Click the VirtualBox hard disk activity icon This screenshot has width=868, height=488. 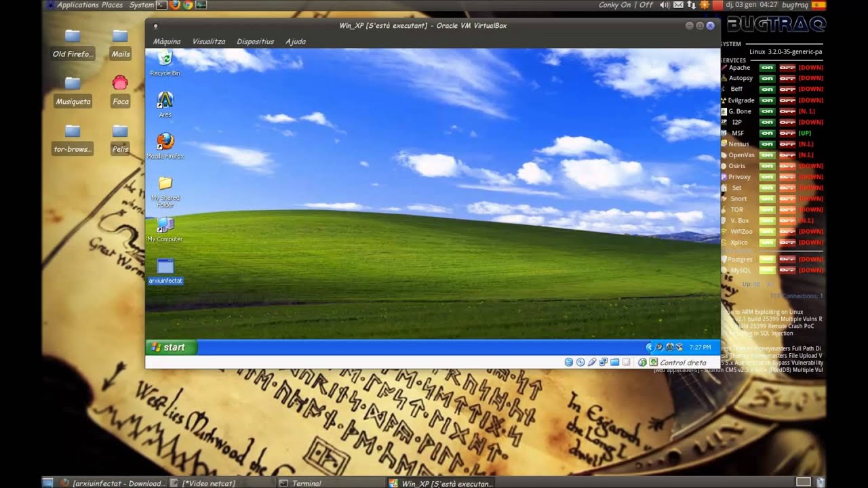point(568,363)
